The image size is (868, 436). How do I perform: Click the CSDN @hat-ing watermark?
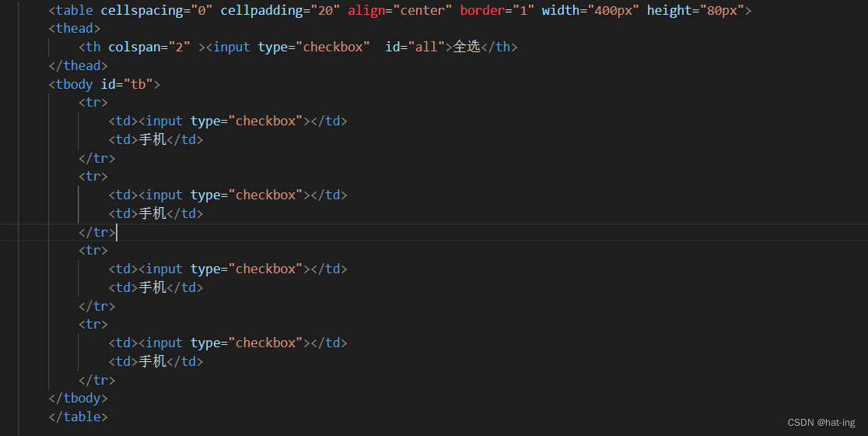point(821,422)
